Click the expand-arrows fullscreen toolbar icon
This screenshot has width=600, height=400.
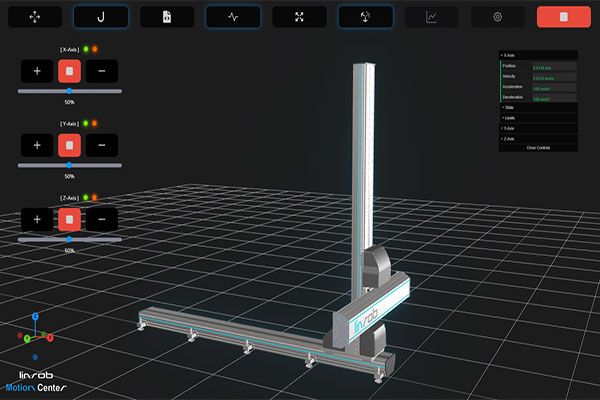pos(299,17)
